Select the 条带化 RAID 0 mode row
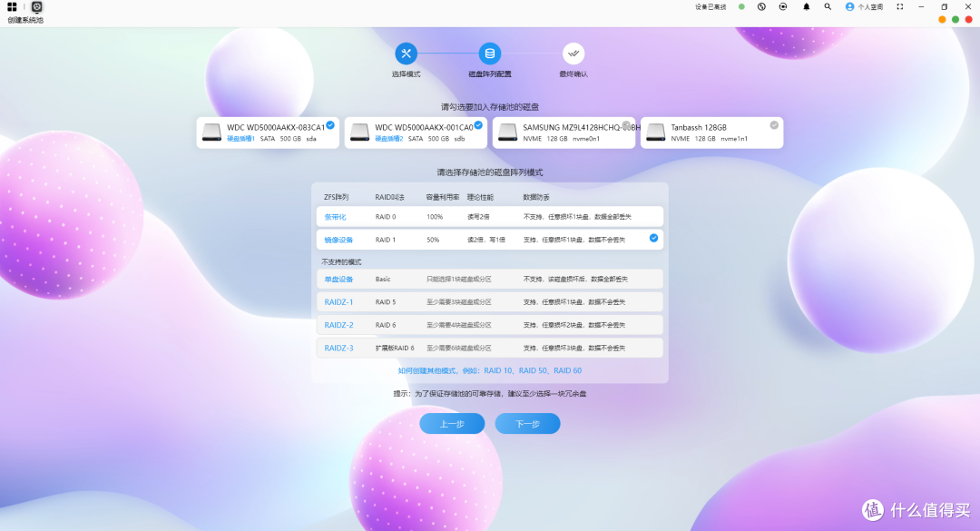The image size is (980, 531). pyautogui.click(x=490, y=216)
